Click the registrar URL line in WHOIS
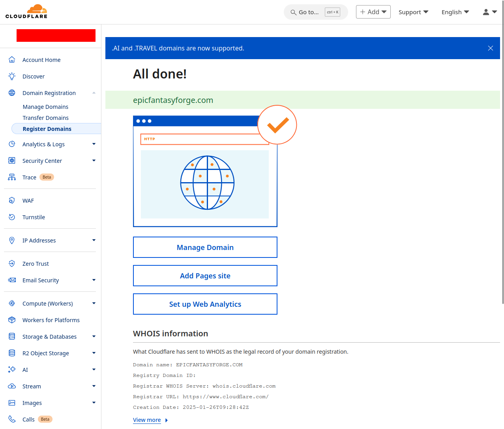 pos(200,397)
